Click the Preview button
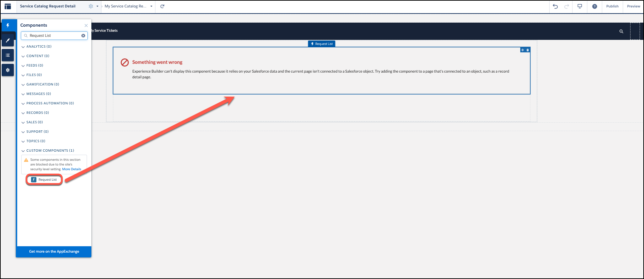 pyautogui.click(x=634, y=6)
